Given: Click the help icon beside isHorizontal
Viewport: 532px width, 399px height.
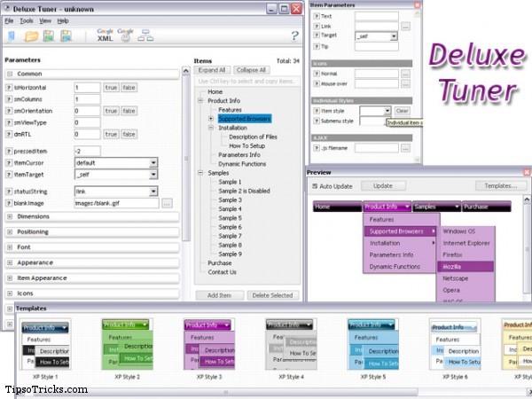Looking at the screenshot, I should click(x=9, y=88).
